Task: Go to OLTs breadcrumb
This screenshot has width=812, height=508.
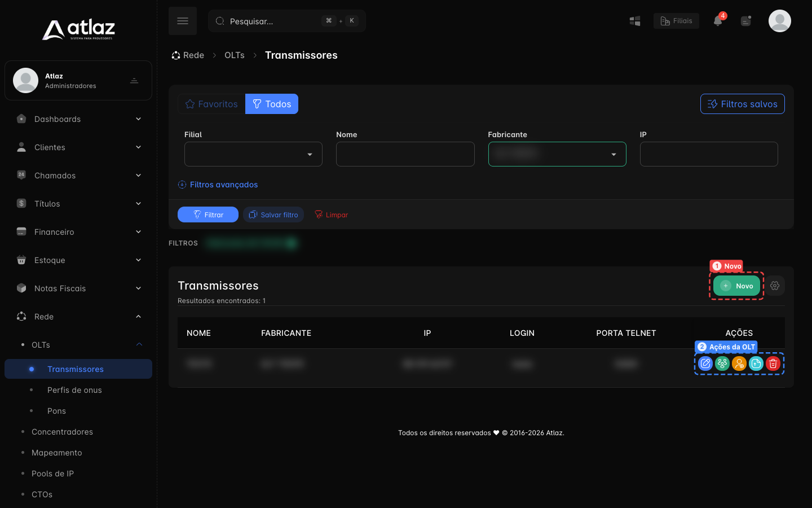Action: coord(235,55)
